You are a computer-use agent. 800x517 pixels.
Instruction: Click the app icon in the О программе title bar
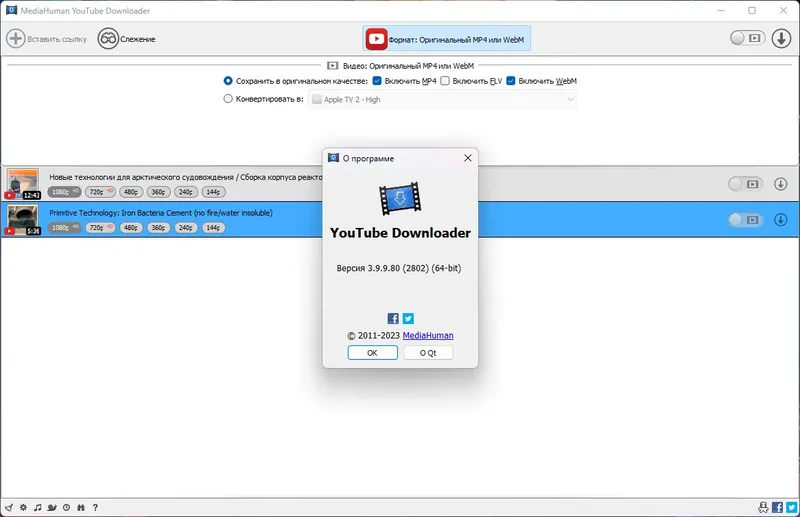[333, 158]
